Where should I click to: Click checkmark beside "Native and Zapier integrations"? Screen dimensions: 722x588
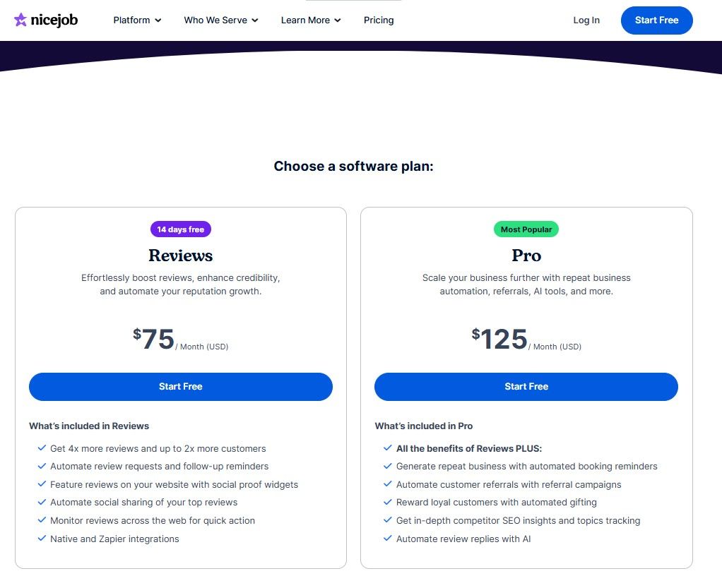pyautogui.click(x=41, y=539)
